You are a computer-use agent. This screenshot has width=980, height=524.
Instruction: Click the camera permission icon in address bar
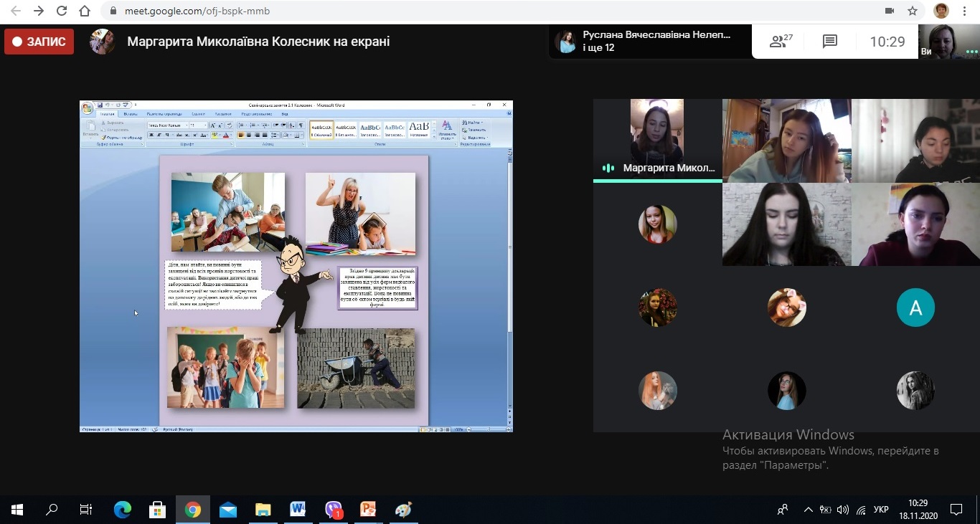tap(890, 11)
